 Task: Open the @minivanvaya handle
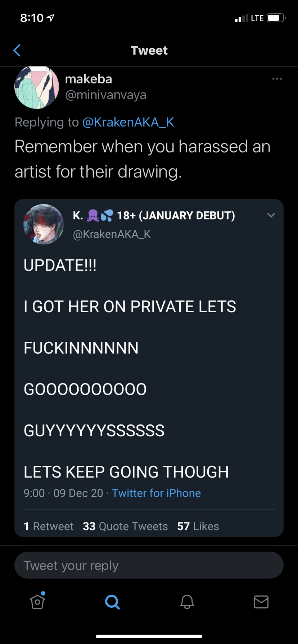(106, 95)
